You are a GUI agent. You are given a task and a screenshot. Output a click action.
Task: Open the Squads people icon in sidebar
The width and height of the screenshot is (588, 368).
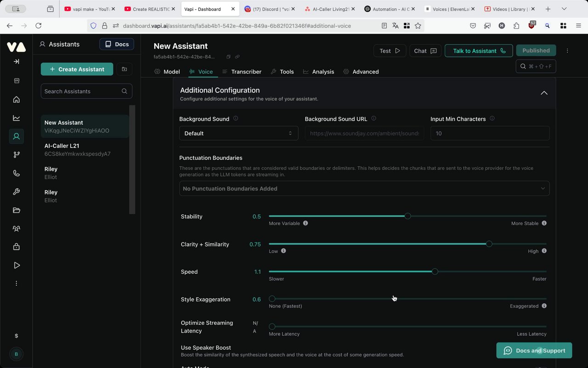(x=17, y=229)
